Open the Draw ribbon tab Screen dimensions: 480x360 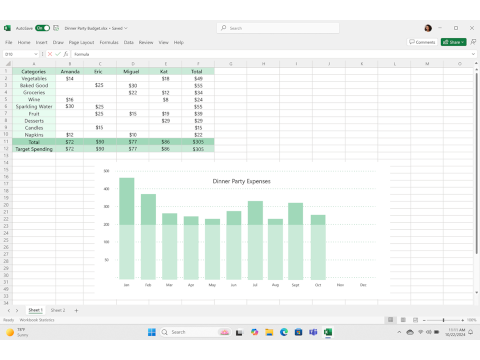(x=58, y=42)
